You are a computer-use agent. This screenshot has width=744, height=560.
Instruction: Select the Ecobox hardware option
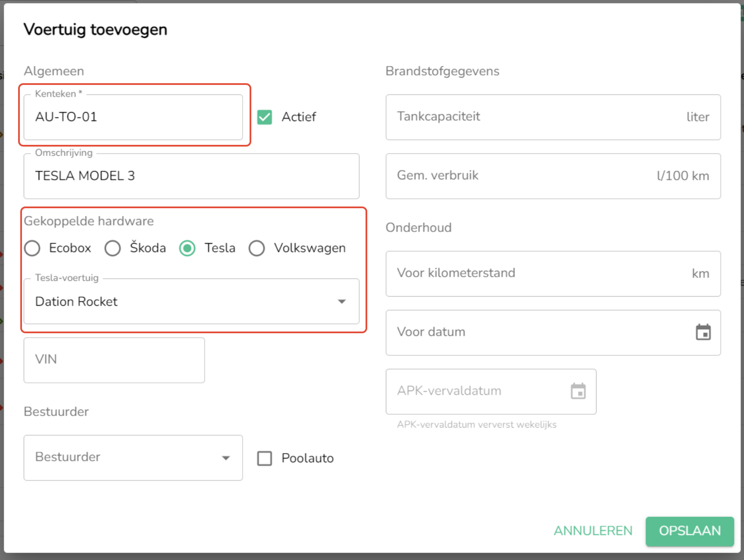32,248
